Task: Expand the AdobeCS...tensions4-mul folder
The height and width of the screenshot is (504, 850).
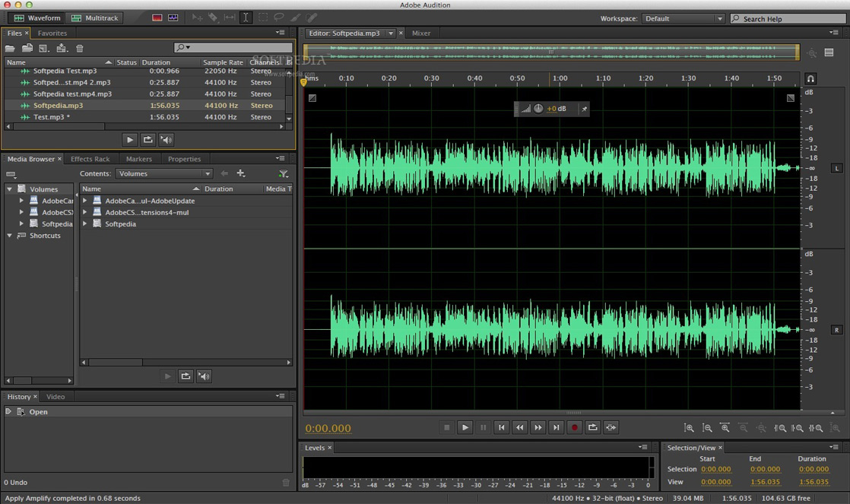Action: (84, 212)
